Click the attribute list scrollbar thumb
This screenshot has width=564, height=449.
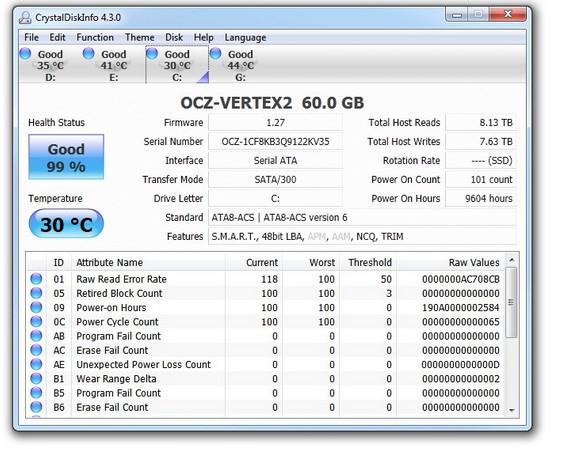(x=511, y=302)
